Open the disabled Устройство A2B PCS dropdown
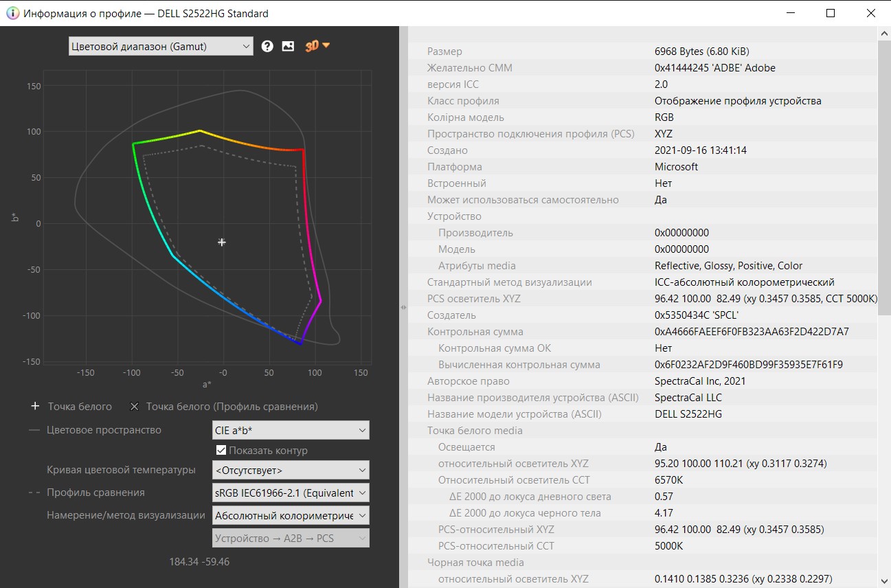This screenshot has width=891, height=588. 291,538
